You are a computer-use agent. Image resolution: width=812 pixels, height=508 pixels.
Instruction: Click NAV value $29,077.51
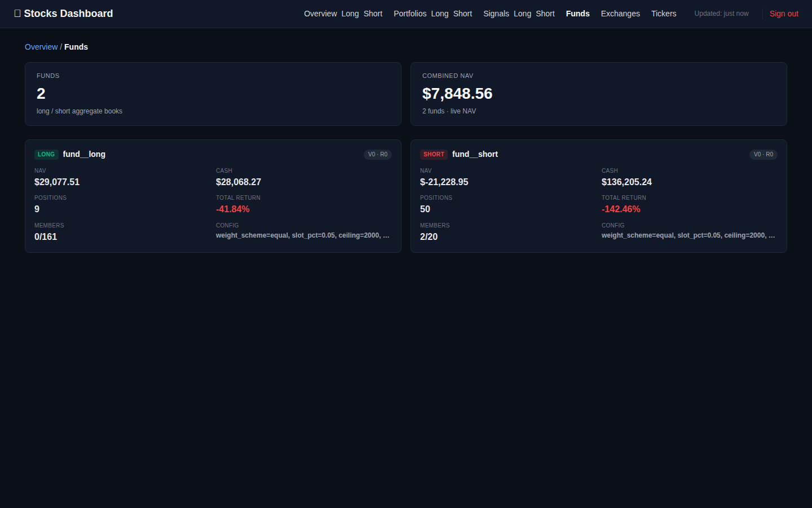57,182
